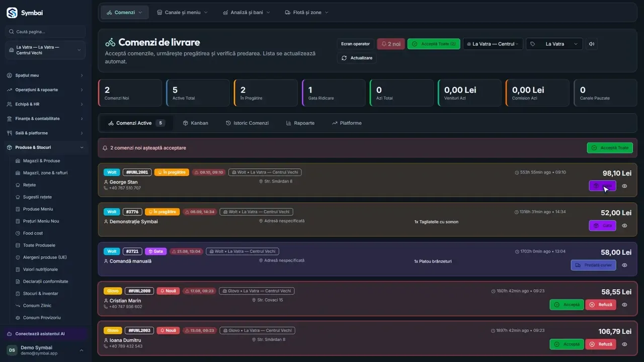Image resolution: width=644 pixels, height=362 pixels.
Task: Open Conectează asistentul AI
Action: pos(45,334)
